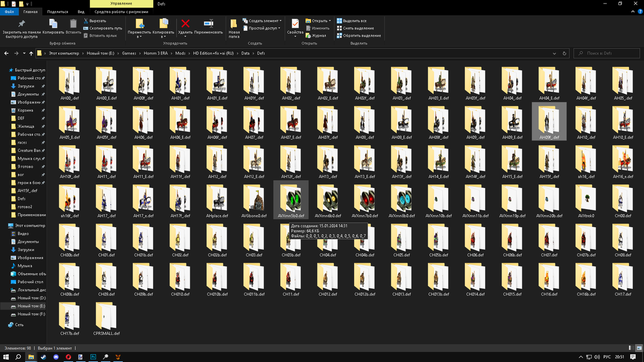
Task: Refresh the address bar
Action: click(565, 53)
